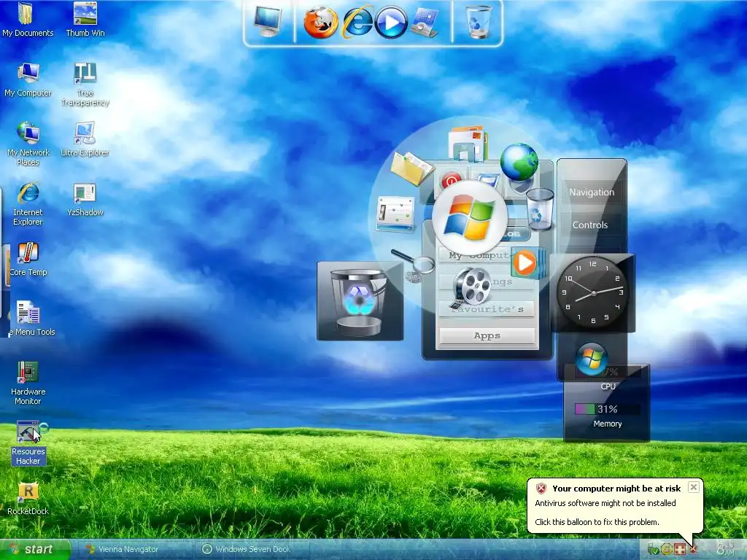Close the security warning balloon
747x560 pixels.
click(x=694, y=487)
